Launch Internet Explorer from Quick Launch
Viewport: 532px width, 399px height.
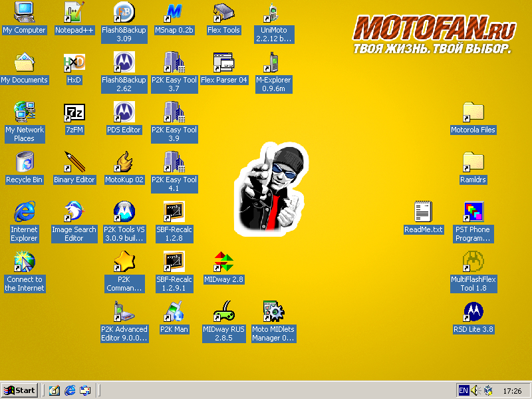tap(70, 390)
